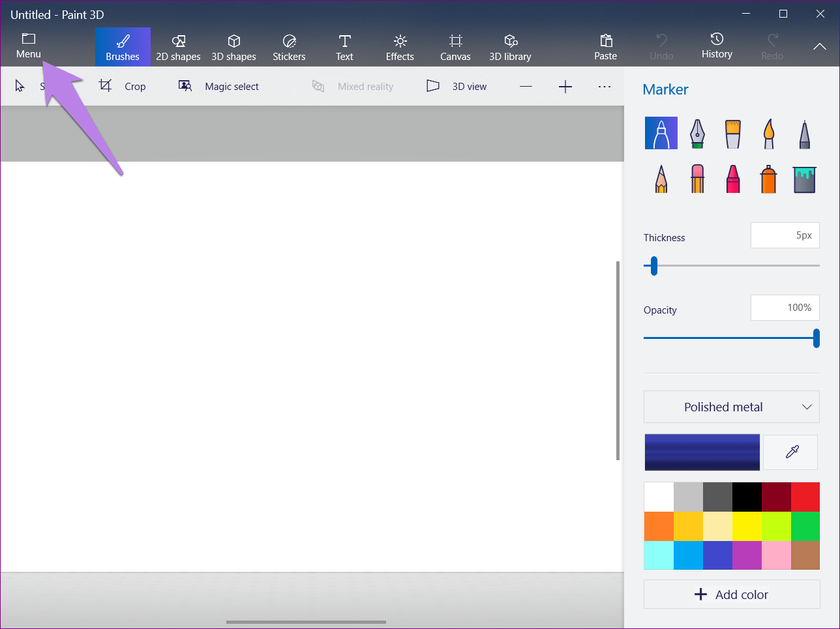
Task: Open the Polished metal material dropdown
Action: coord(731,407)
